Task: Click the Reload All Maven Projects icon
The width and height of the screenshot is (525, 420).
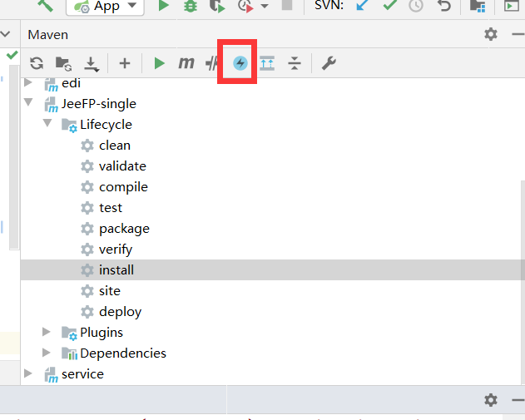Action: (37, 63)
